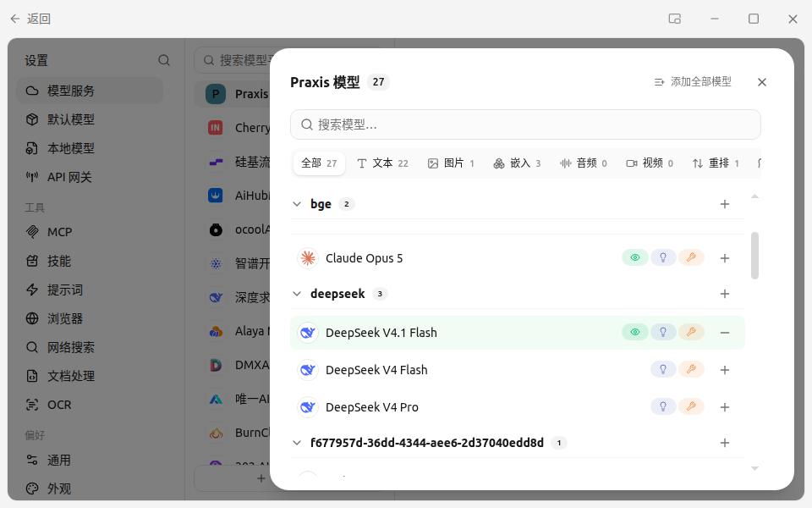Click the DeepSeek V4 Pro model name

[x=372, y=407]
